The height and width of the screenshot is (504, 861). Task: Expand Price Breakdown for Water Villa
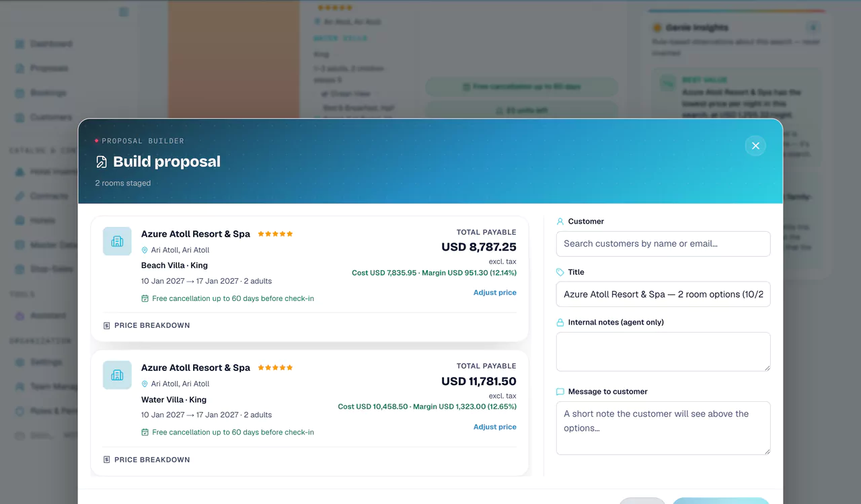(147, 460)
